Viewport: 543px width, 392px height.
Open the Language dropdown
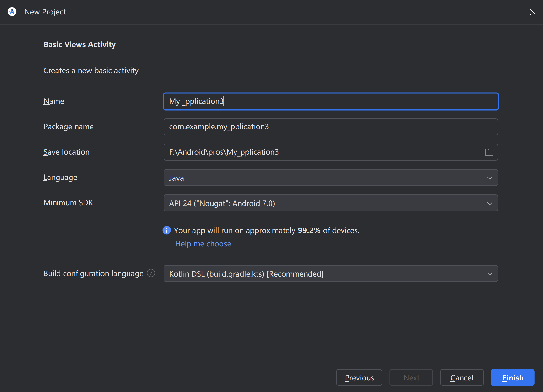(330, 178)
